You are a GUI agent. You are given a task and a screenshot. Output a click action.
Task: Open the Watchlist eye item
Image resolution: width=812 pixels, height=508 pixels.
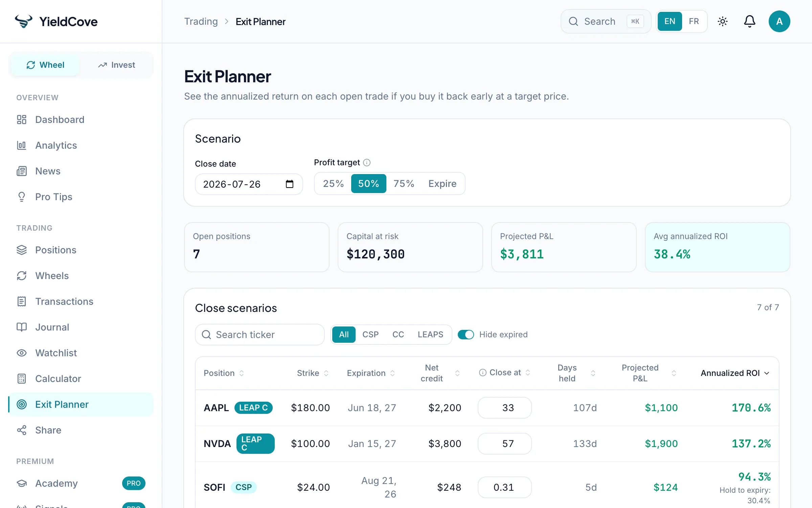[x=81, y=353]
